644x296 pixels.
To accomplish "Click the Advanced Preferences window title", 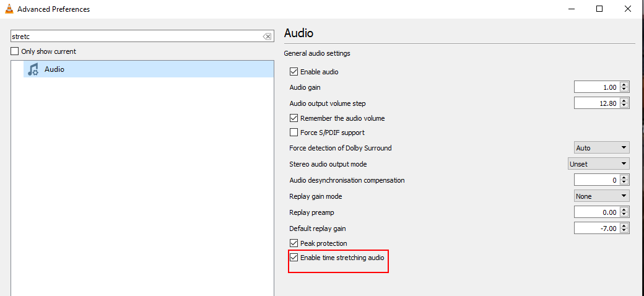I will point(53,9).
